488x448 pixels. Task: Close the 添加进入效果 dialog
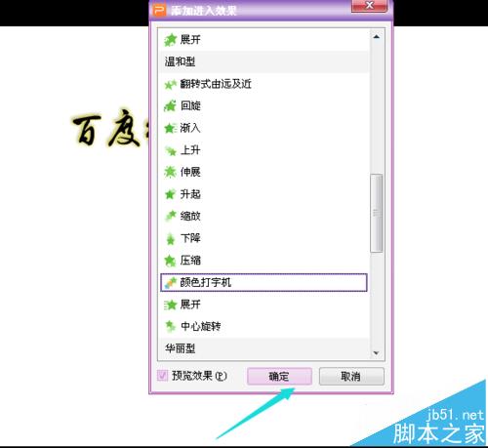point(369,6)
